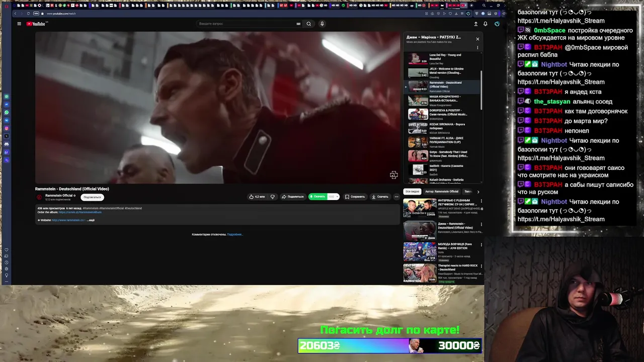The width and height of the screenshot is (644, 362).
Task: Play JKLN Welcome to Ukraine playlist item
Action: [x=443, y=72]
